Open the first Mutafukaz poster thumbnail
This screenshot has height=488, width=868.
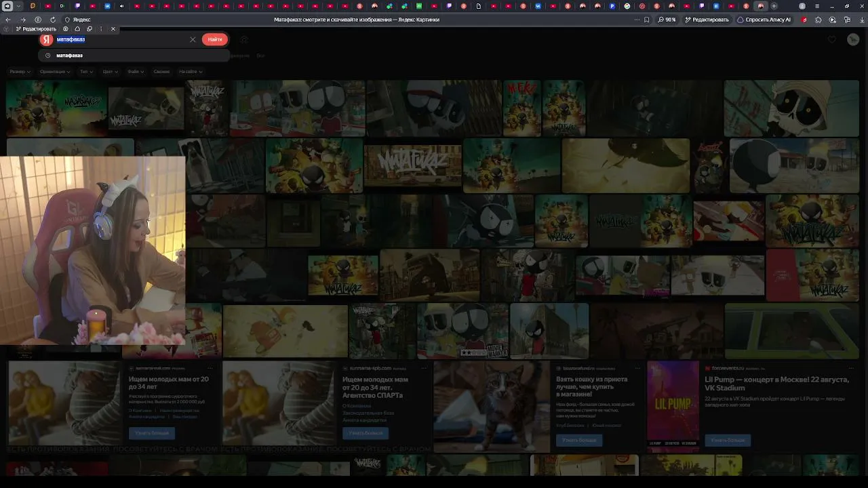pos(56,108)
